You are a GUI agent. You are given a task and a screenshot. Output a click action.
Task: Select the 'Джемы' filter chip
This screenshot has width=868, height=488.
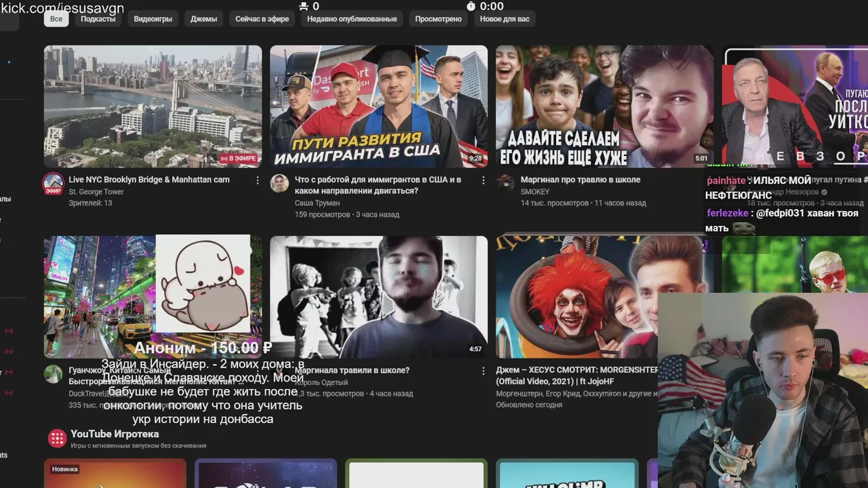tap(203, 19)
